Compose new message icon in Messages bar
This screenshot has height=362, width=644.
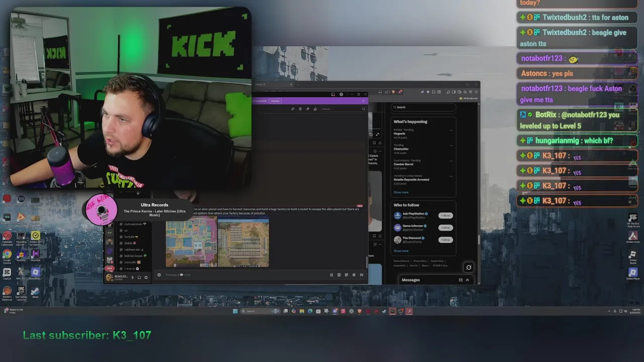point(460,280)
